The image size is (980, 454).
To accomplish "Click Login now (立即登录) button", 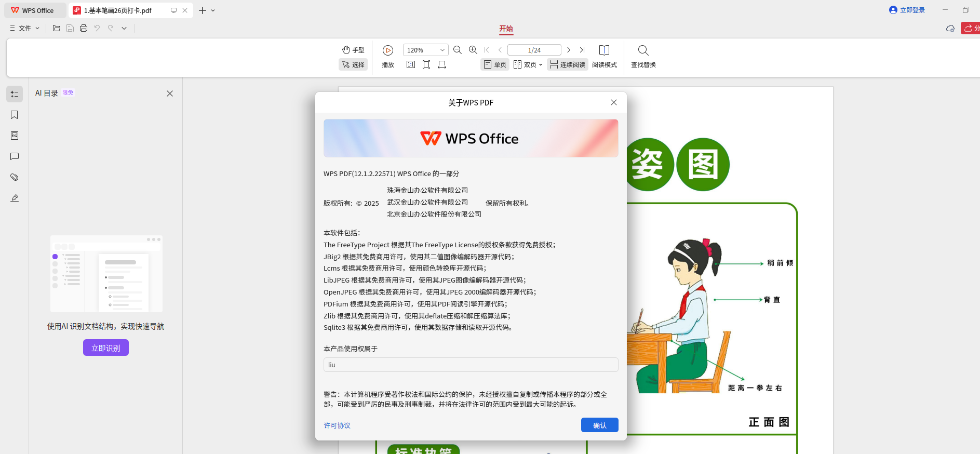I will [907, 10].
